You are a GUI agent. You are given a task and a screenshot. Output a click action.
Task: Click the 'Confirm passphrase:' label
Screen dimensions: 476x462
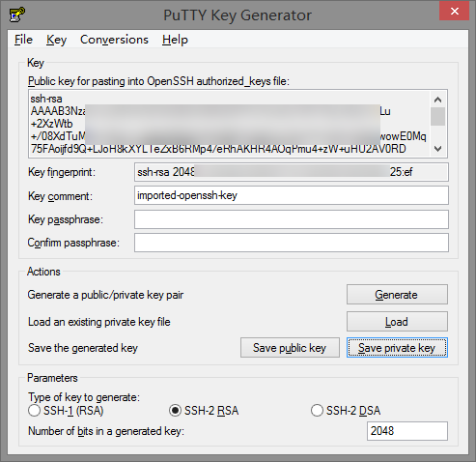click(x=73, y=243)
